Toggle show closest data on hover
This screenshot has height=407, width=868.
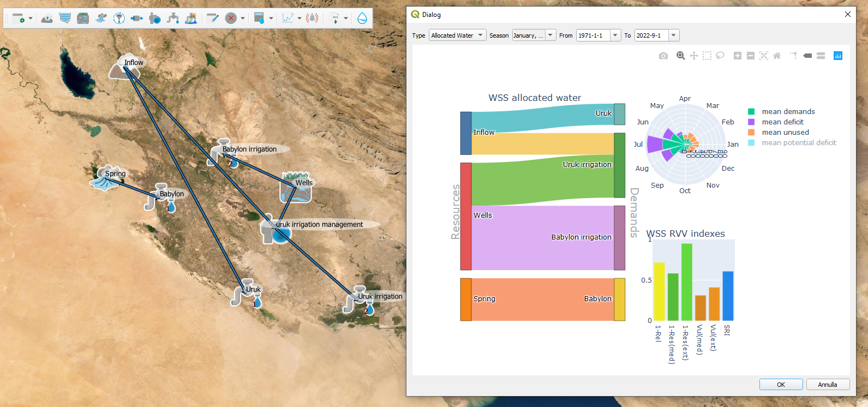807,56
